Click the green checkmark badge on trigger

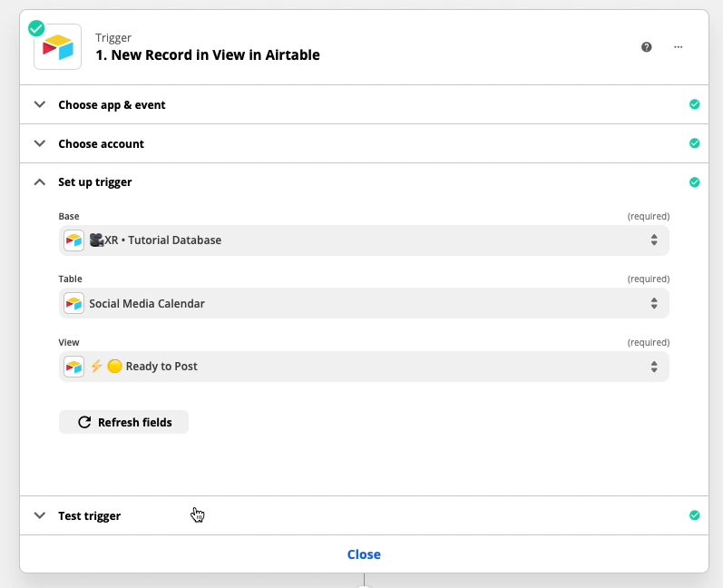[36, 28]
